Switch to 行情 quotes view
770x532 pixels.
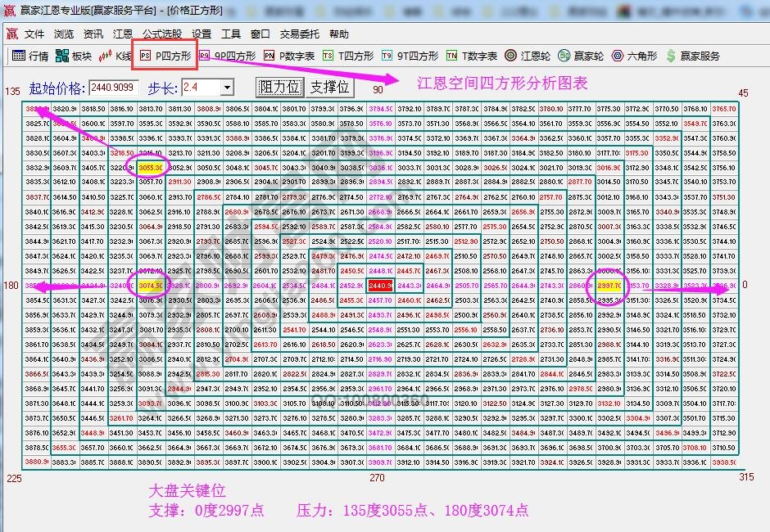[37, 57]
